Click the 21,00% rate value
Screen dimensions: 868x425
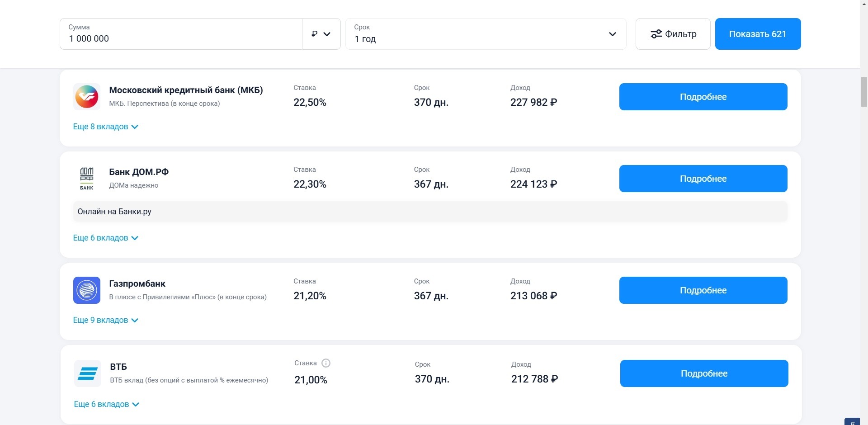click(311, 380)
